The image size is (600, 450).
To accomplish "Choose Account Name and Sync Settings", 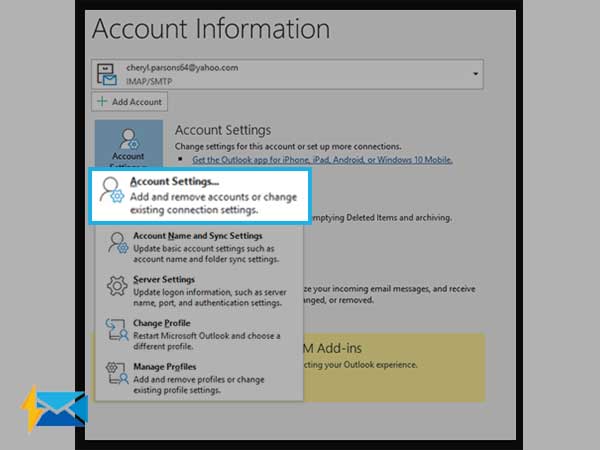I will point(199,247).
